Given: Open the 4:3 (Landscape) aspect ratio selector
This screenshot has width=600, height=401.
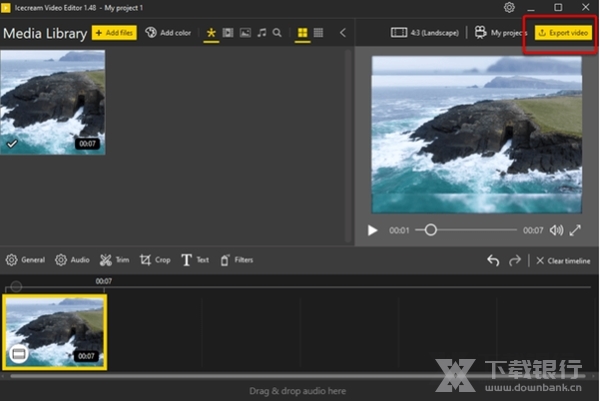Looking at the screenshot, I should click(424, 33).
